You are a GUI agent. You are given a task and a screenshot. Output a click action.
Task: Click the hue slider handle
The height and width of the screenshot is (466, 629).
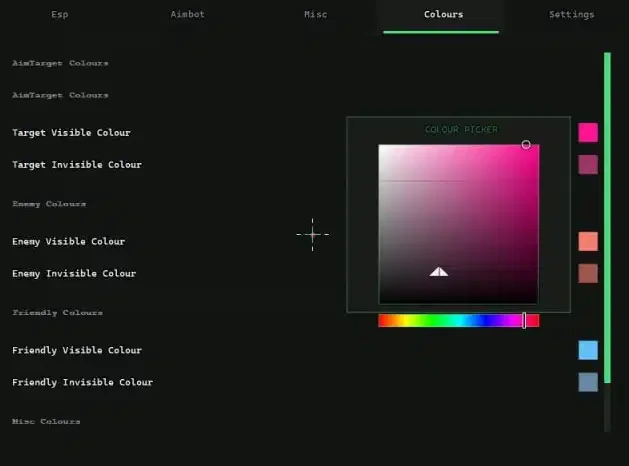pyautogui.click(x=524, y=320)
